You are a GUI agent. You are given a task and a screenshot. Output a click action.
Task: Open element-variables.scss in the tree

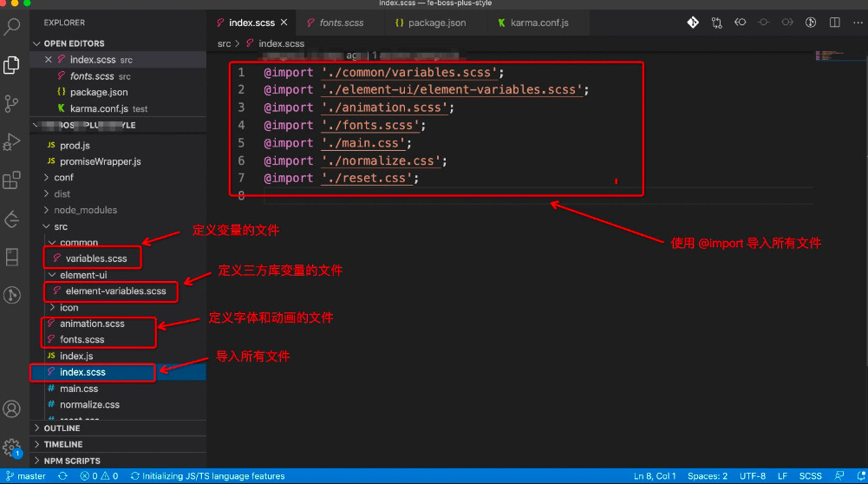[x=115, y=291]
